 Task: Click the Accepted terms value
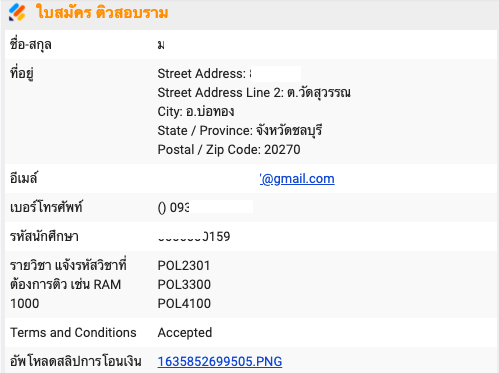(185, 333)
